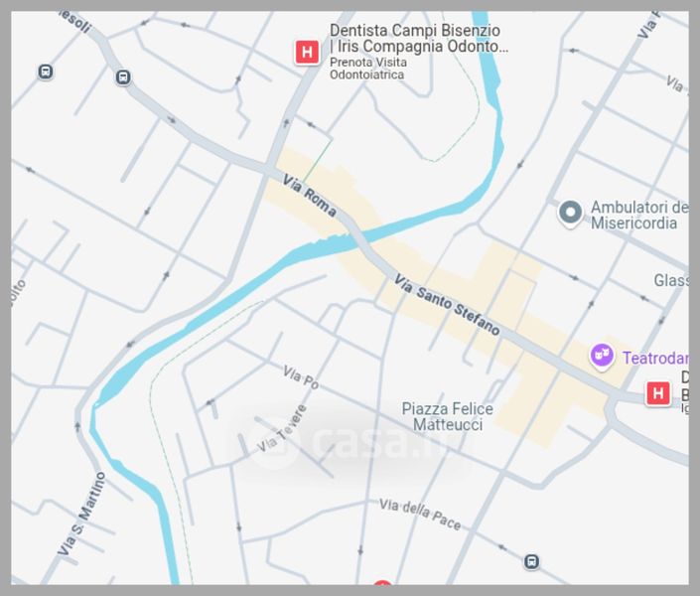Image resolution: width=700 pixels, height=596 pixels.
Task: Click the Via Santo Stefano street label
Action: point(447,305)
